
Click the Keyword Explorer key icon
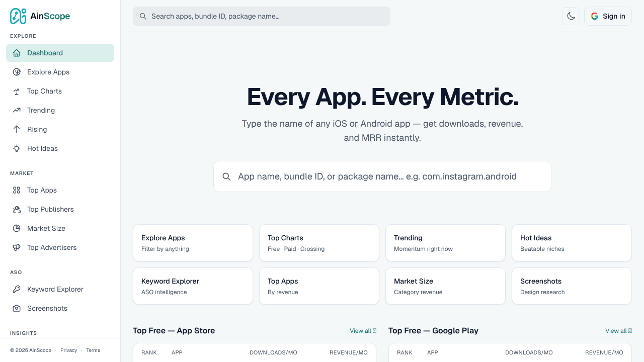tap(17, 289)
